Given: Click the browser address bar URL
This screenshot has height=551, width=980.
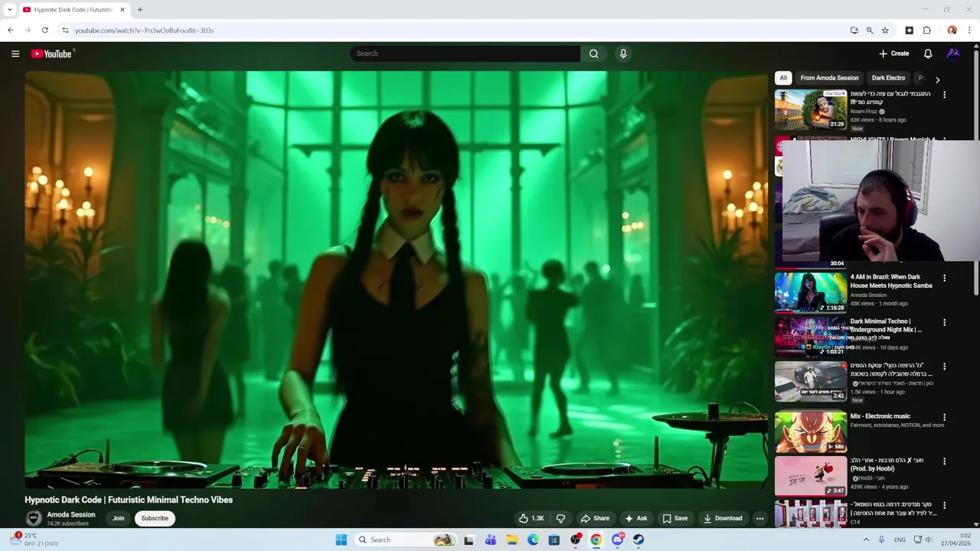Looking at the screenshot, I should click(144, 30).
